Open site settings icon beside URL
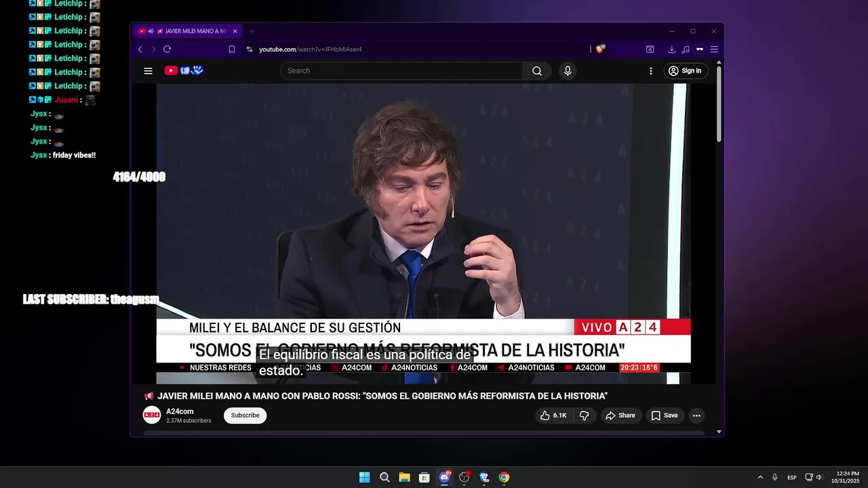The width and height of the screenshot is (868, 488). click(x=250, y=49)
